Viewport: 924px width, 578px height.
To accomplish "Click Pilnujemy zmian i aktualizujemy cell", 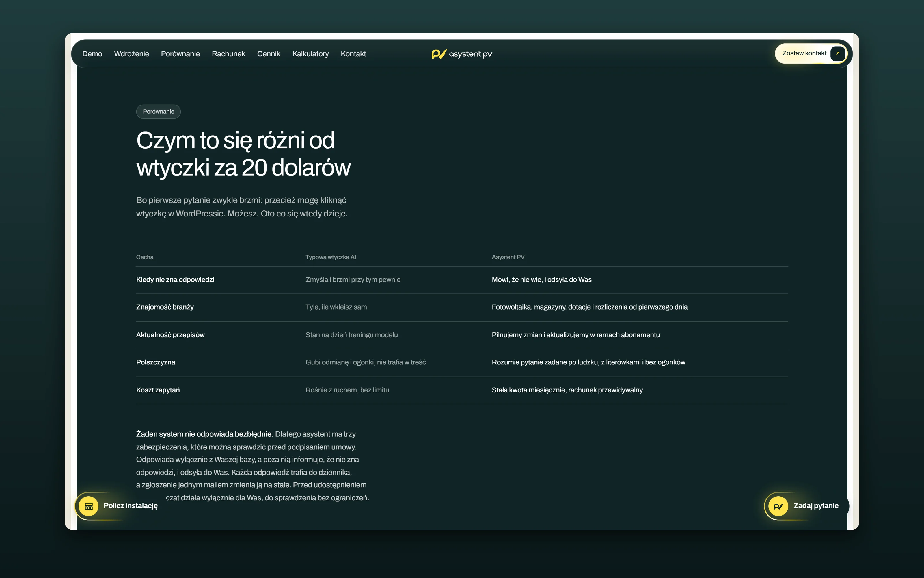I will 576,335.
